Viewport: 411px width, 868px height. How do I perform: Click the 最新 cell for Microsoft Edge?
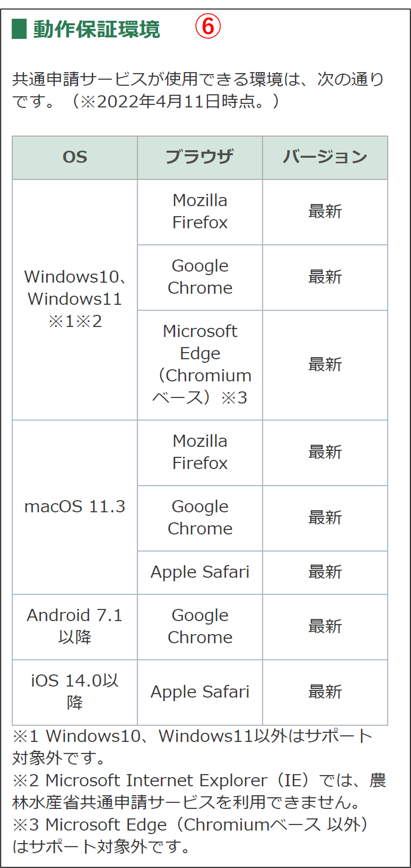[x=325, y=365]
